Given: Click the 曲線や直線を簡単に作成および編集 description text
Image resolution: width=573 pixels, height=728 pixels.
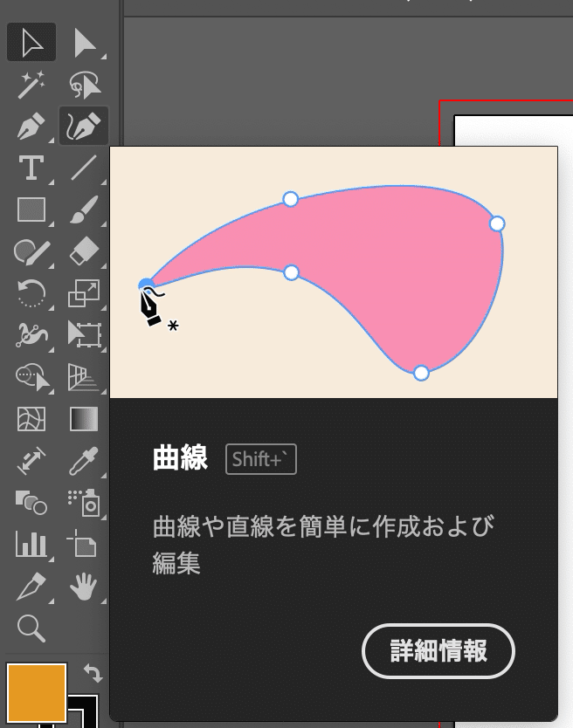Looking at the screenshot, I should click(x=323, y=544).
